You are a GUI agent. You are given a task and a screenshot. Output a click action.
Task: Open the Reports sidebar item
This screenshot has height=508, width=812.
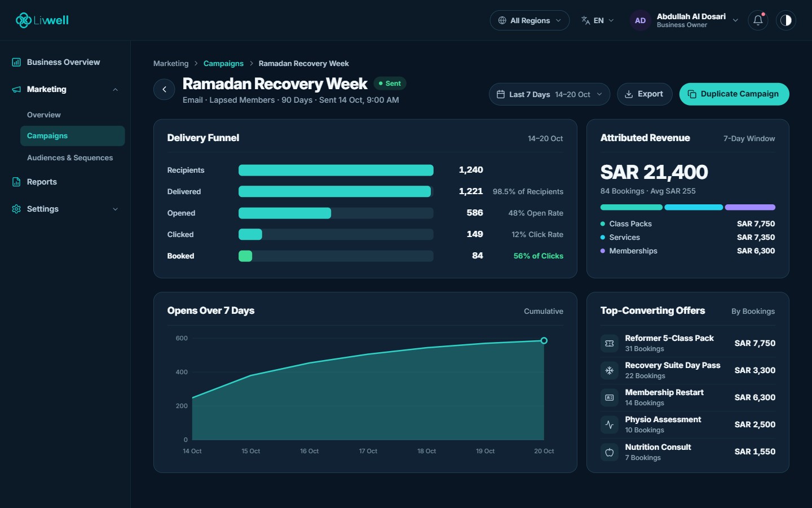[65, 182]
